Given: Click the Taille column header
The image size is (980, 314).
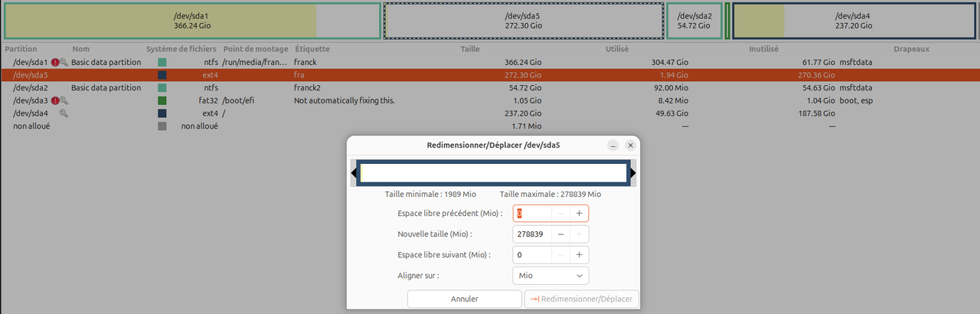Looking at the screenshot, I should 470,49.
